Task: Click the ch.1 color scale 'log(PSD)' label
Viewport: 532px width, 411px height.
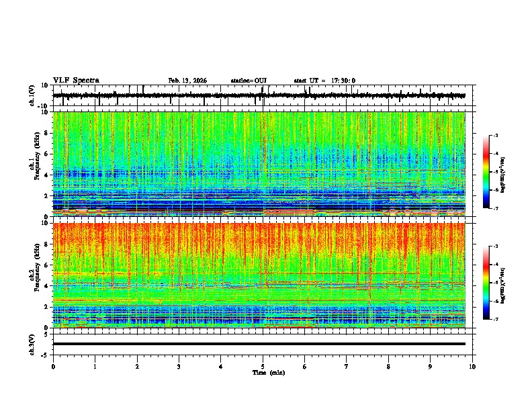Action: click(x=502, y=175)
